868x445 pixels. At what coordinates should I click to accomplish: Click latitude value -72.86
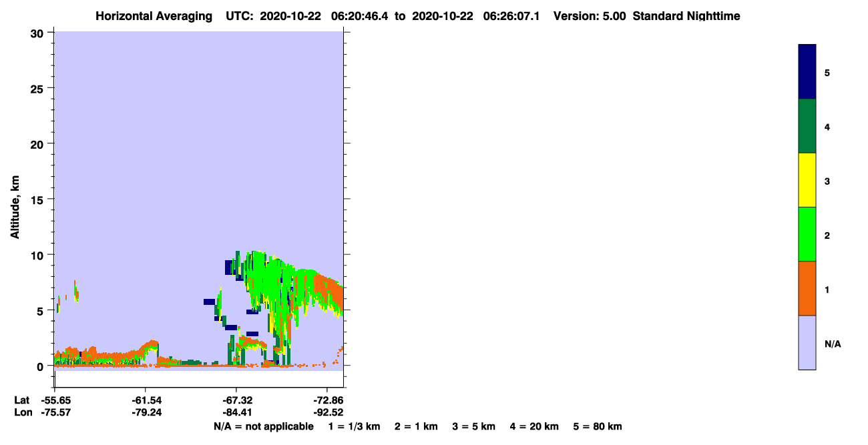pyautogui.click(x=327, y=400)
